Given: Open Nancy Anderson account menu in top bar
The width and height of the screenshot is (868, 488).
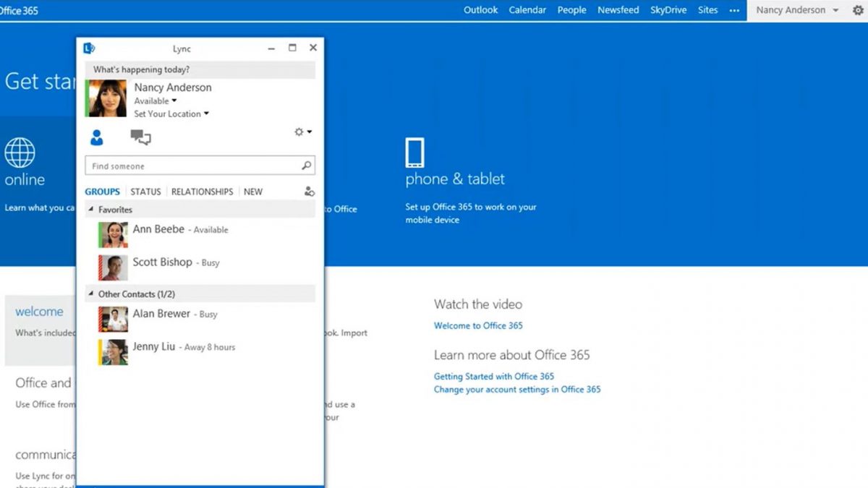Looking at the screenshot, I should click(x=797, y=10).
